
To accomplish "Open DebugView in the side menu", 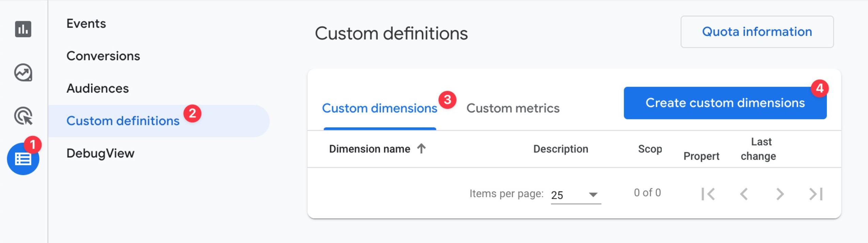I will coord(100,154).
